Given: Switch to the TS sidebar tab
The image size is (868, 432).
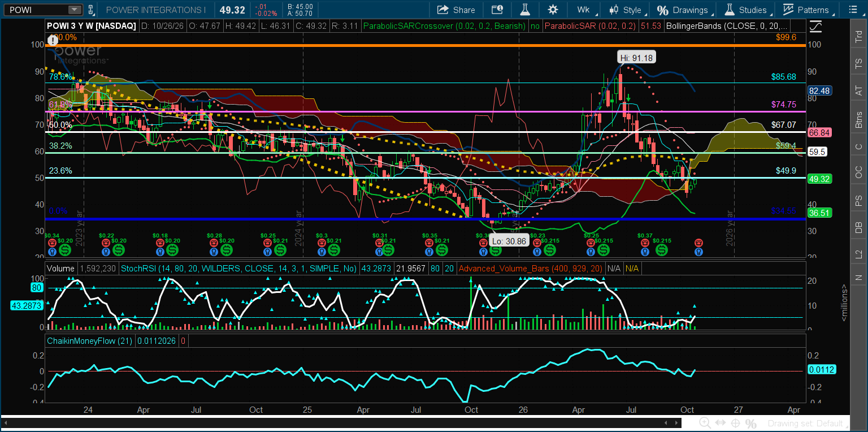Looking at the screenshot, I should (858, 63).
